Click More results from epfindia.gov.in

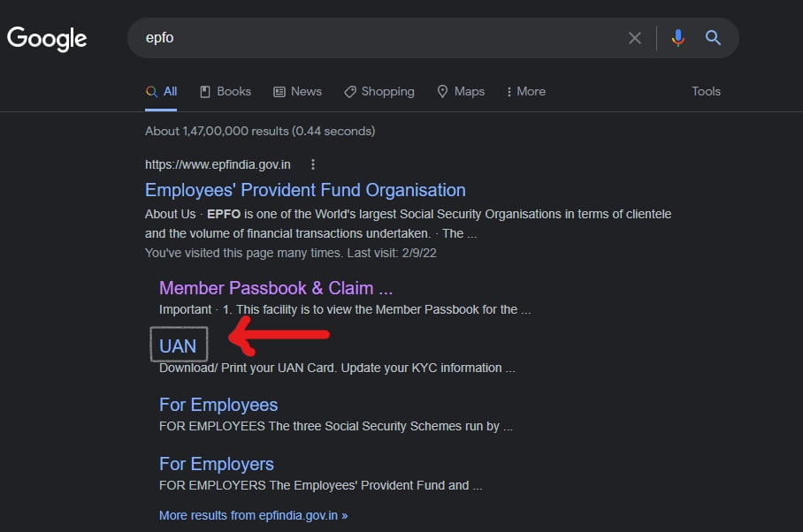pos(254,515)
